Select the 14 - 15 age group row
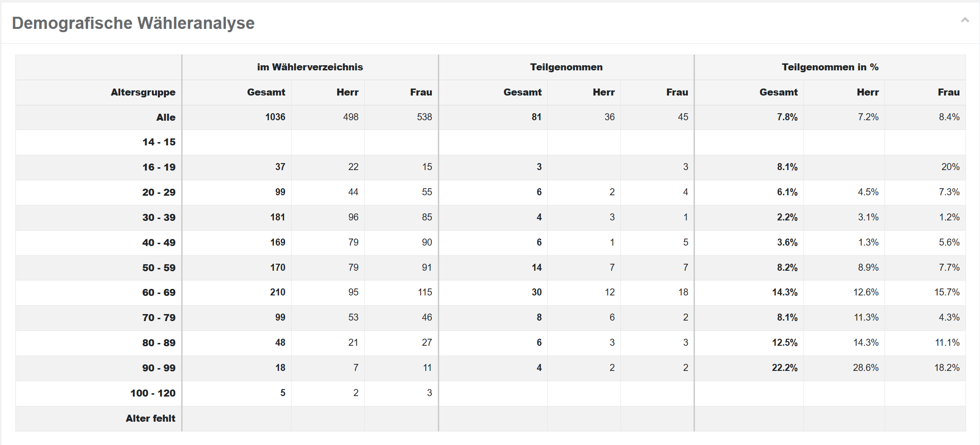The width and height of the screenshot is (980, 445). coord(159,142)
